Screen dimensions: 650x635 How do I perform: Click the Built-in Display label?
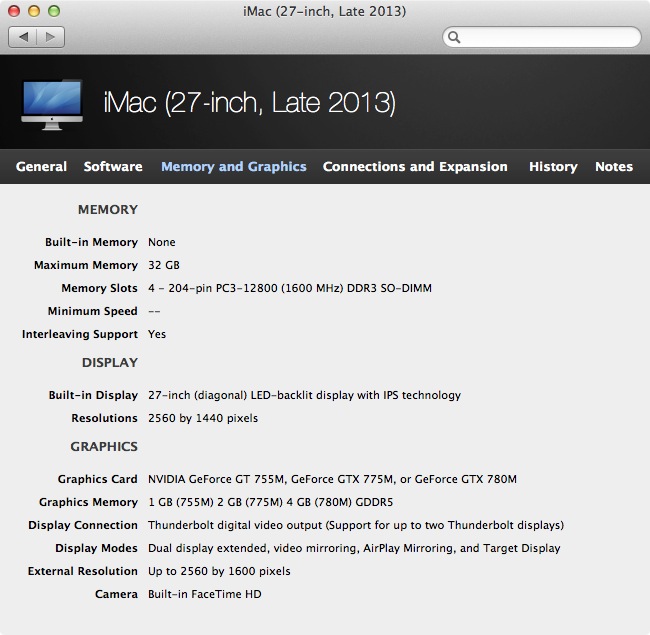(93, 395)
